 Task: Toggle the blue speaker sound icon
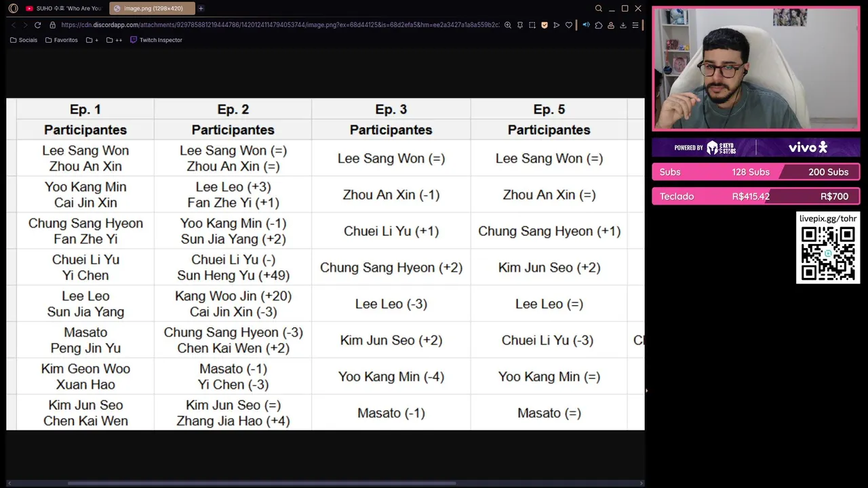(586, 25)
